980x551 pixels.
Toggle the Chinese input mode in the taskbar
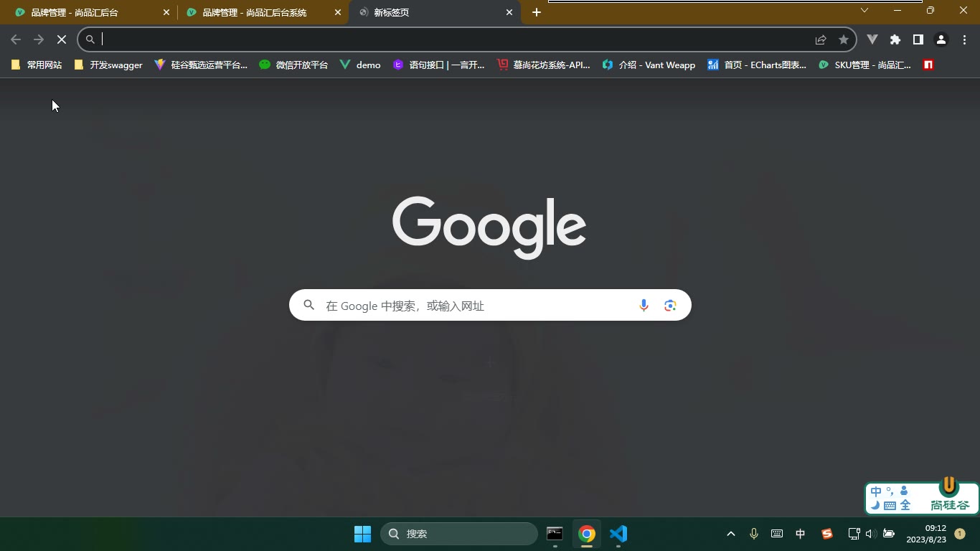[801, 534]
